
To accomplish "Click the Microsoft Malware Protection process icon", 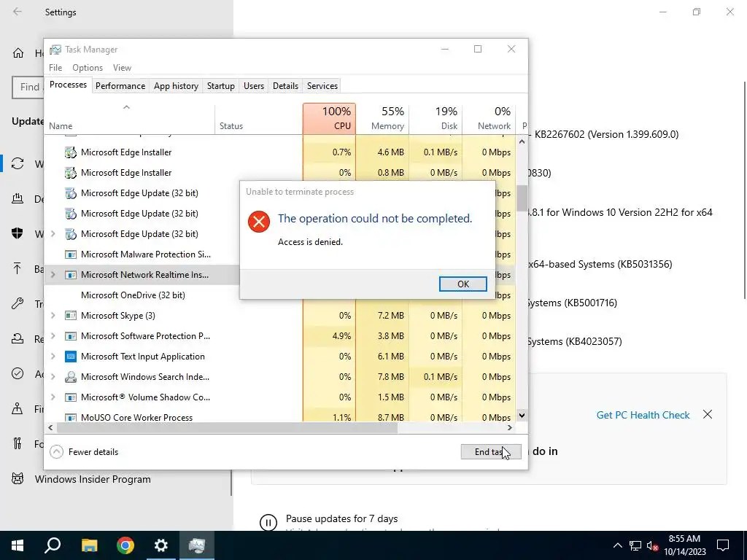I will point(71,254).
